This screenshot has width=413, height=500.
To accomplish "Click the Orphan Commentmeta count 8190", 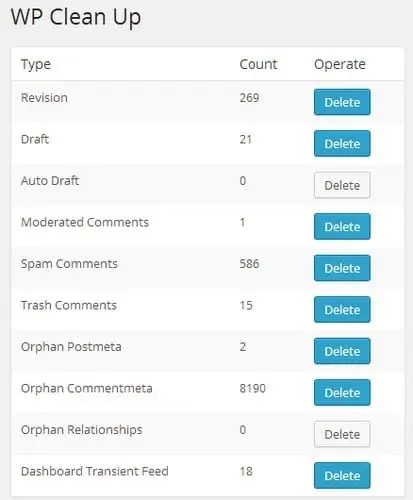I will 253,388.
